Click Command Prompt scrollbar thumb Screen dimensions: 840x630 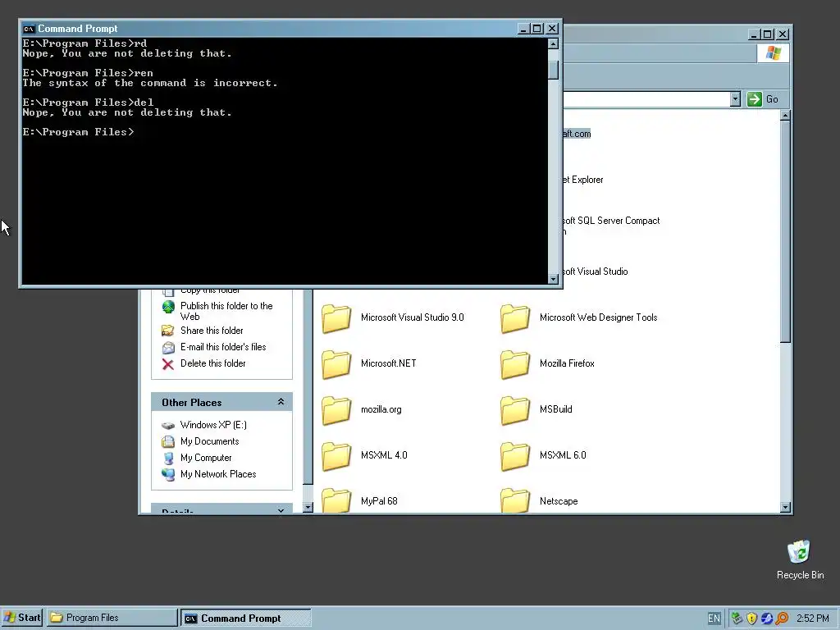click(554, 70)
